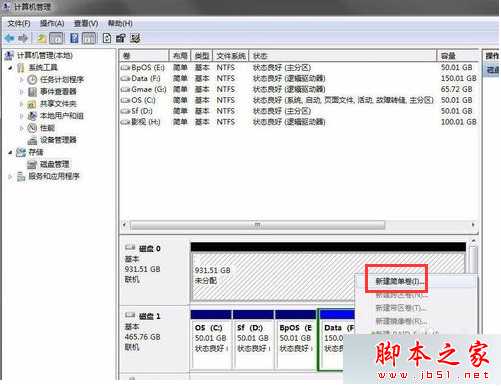
Task: Toggle the show/hide action pane icon
Action: 89,38
